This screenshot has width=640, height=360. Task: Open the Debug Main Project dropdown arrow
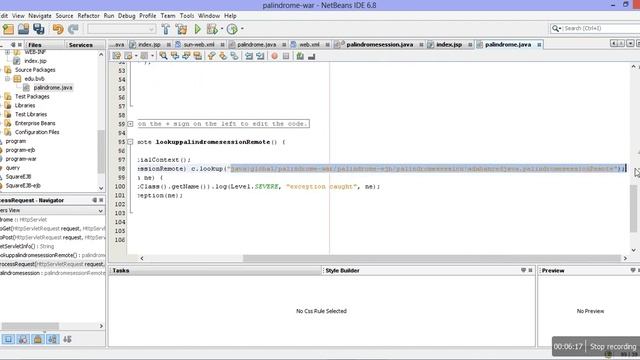pyautogui.click(x=222, y=29)
